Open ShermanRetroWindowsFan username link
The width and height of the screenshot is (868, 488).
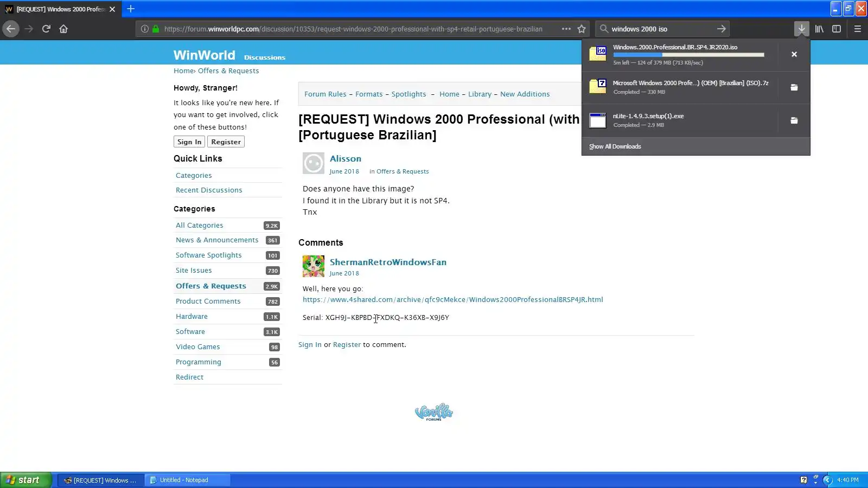pyautogui.click(x=388, y=262)
